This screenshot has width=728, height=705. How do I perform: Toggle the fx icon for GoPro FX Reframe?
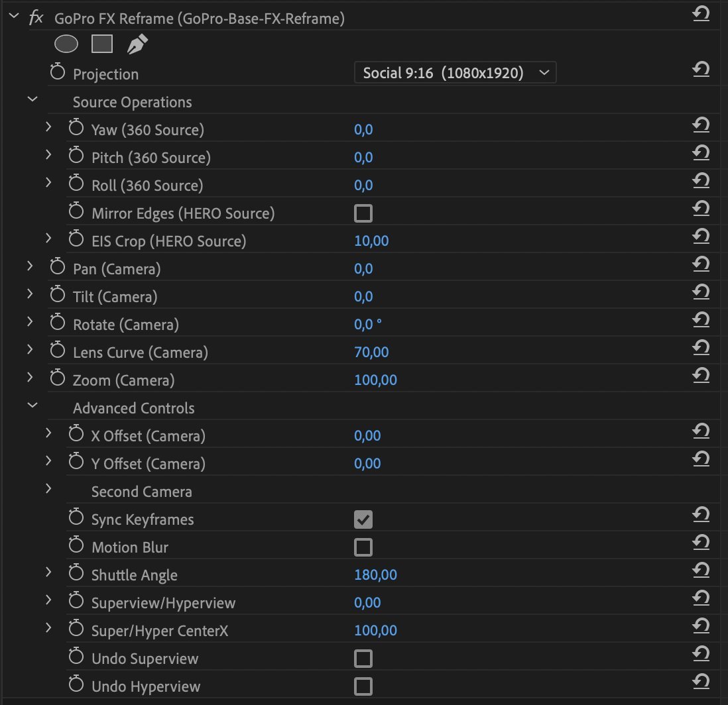(x=36, y=18)
